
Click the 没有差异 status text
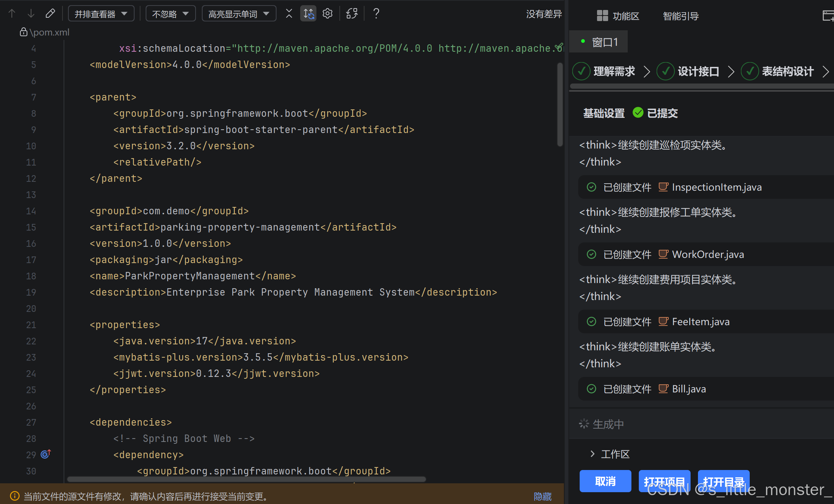coord(544,14)
